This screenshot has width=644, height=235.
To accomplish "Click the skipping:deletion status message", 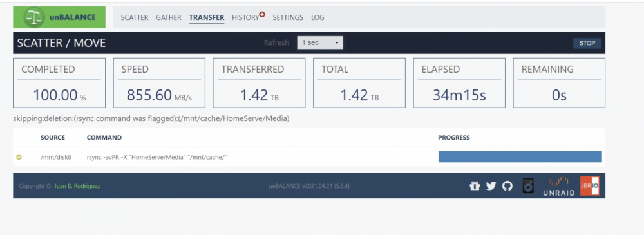I will click(x=151, y=119).
